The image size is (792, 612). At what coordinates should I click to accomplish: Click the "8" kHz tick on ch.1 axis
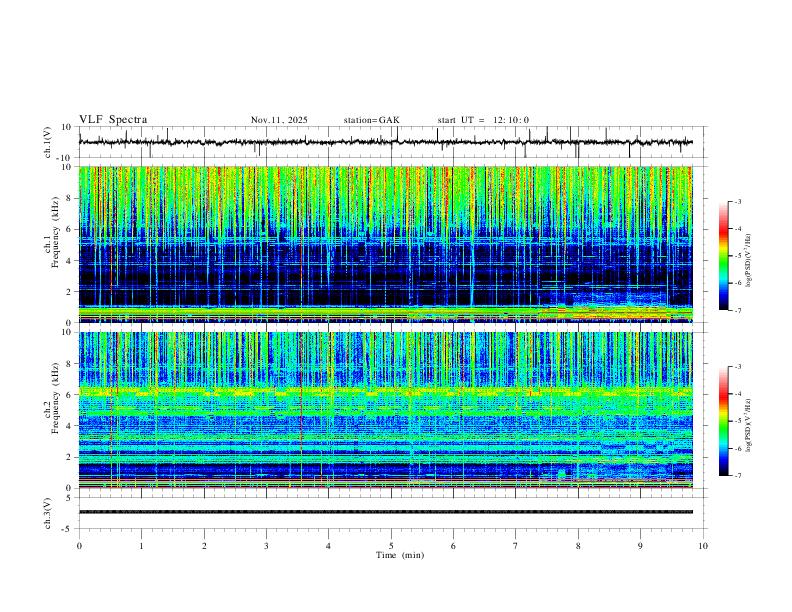point(70,198)
